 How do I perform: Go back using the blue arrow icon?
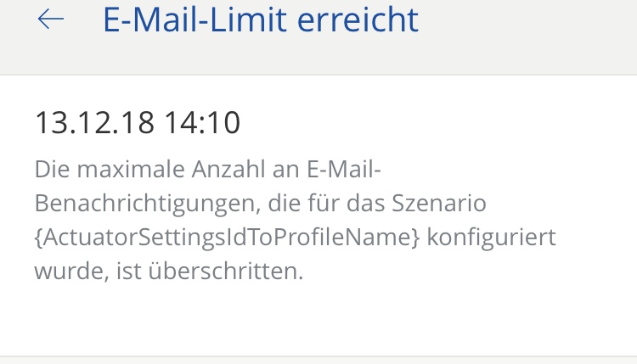click(x=51, y=19)
